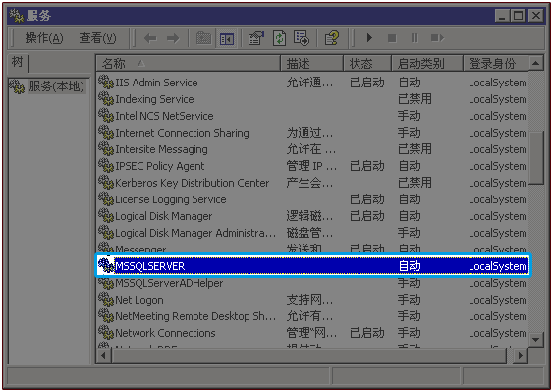This screenshot has width=553, height=392.
Task: Click gear icon beside Intersite Messaging
Action: coord(106,148)
